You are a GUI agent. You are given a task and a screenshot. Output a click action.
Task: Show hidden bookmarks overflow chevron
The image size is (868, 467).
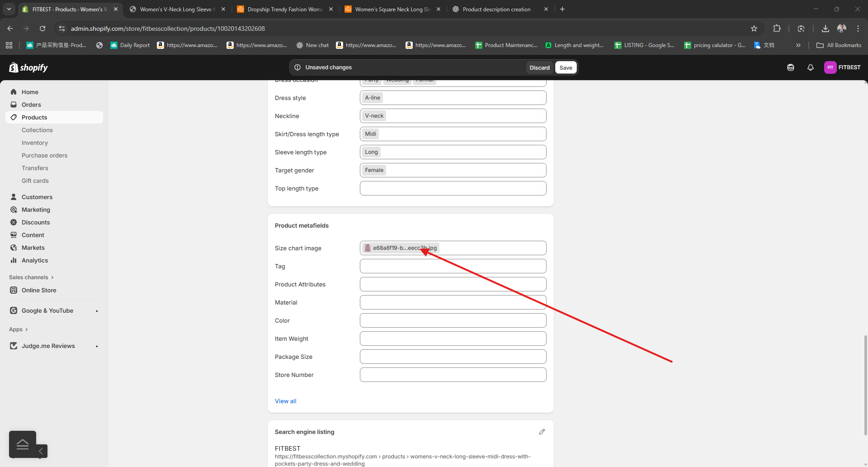point(798,45)
